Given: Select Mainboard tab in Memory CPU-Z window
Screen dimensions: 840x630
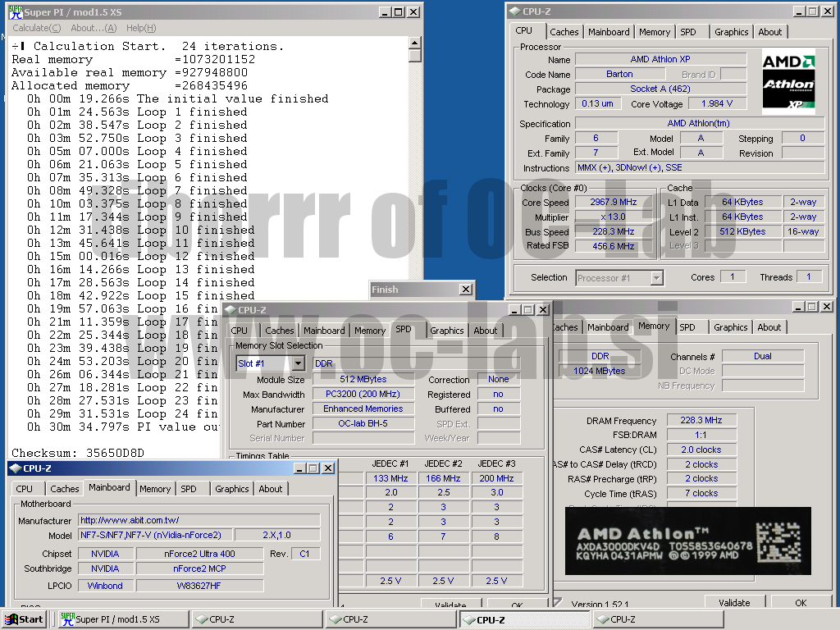Looking at the screenshot, I should (608, 327).
